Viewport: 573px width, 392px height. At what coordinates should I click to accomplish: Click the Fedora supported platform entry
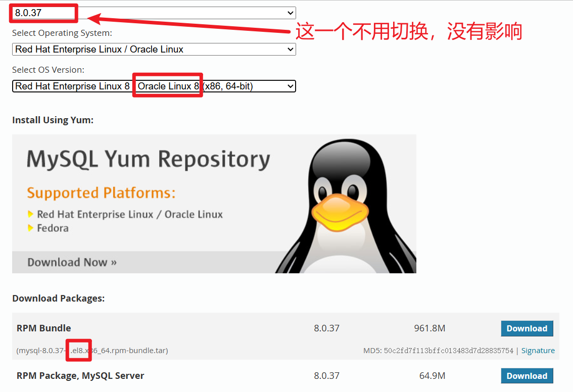[53, 228]
